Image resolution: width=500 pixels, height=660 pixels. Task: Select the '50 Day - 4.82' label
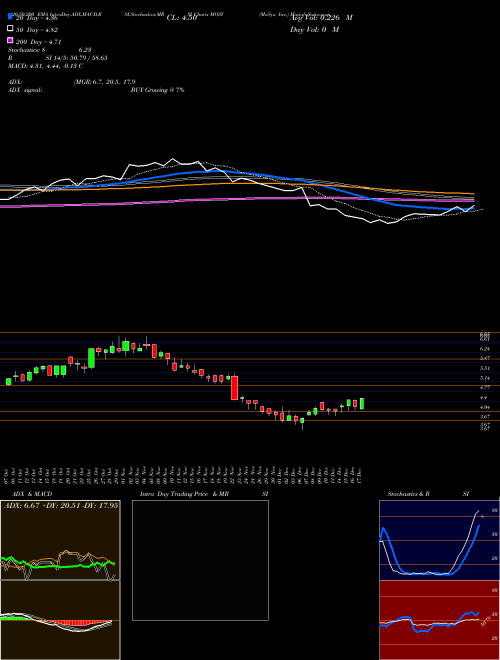(37, 30)
